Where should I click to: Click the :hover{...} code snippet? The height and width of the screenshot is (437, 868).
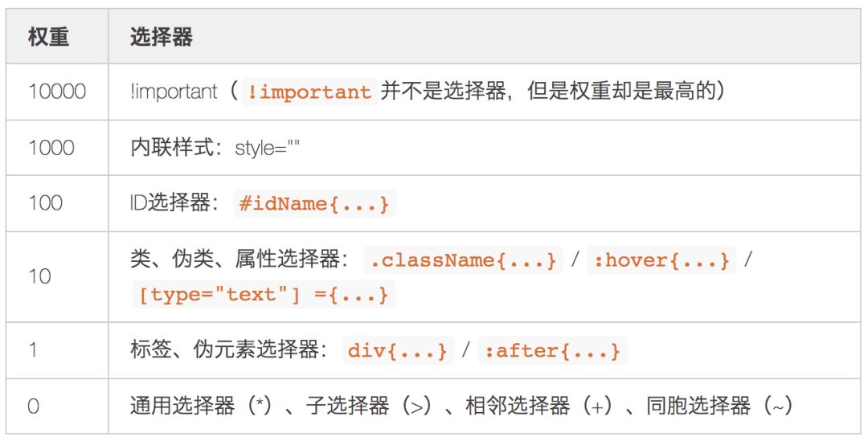click(661, 260)
